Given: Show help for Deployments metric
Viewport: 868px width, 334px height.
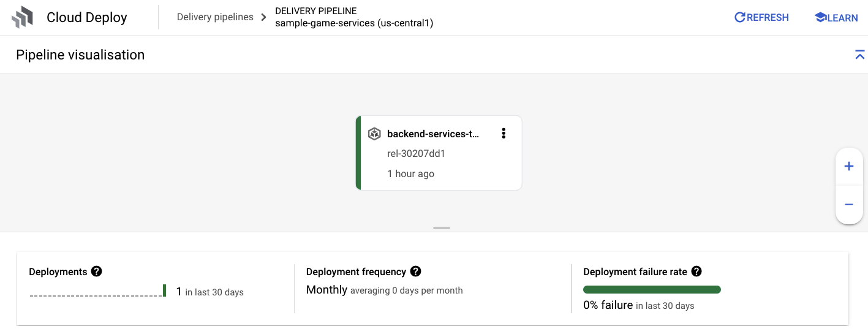Looking at the screenshot, I should tap(96, 271).
